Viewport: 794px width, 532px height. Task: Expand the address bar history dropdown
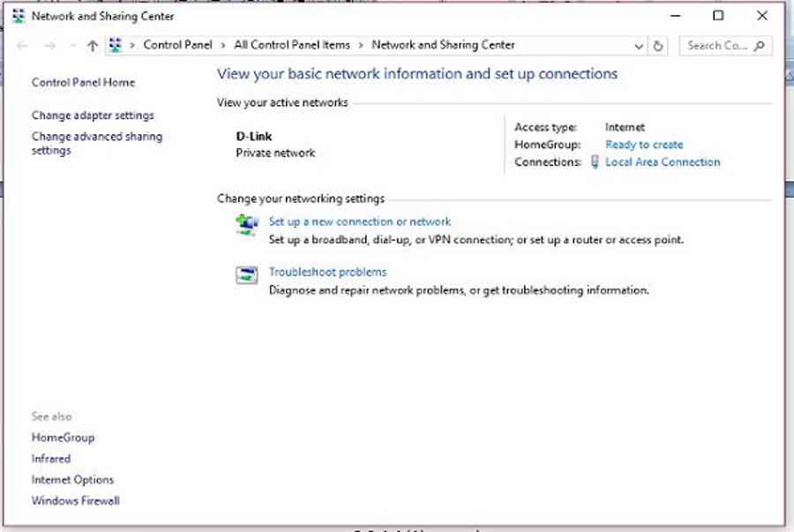(x=639, y=46)
